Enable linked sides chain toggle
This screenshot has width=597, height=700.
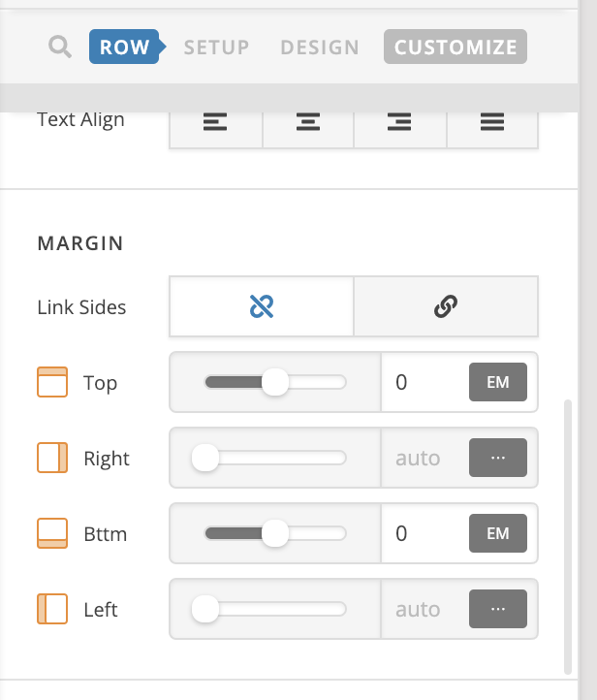click(x=446, y=306)
